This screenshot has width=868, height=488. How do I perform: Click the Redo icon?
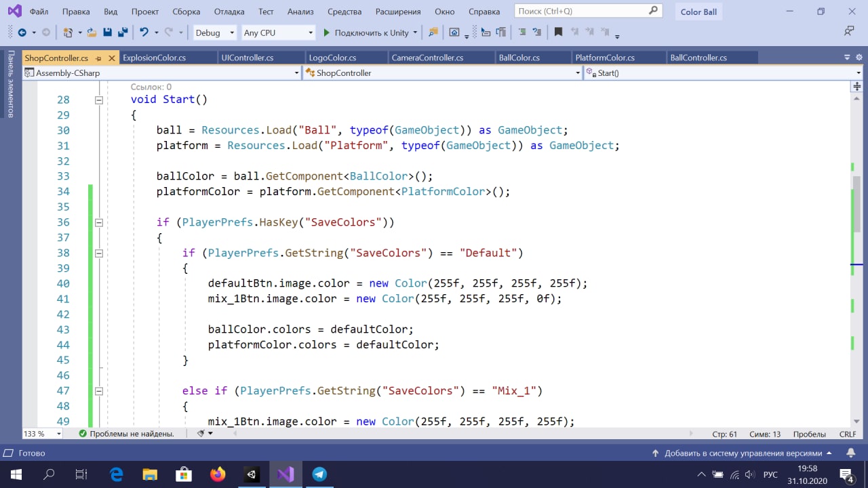tap(170, 33)
